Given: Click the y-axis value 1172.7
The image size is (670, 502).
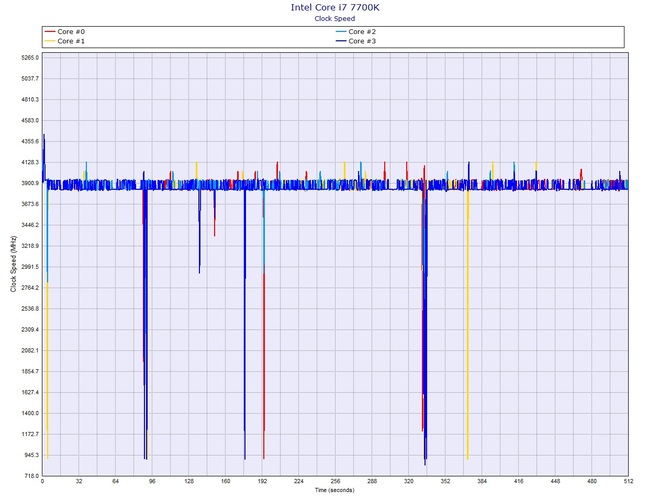Looking at the screenshot, I should point(30,434).
